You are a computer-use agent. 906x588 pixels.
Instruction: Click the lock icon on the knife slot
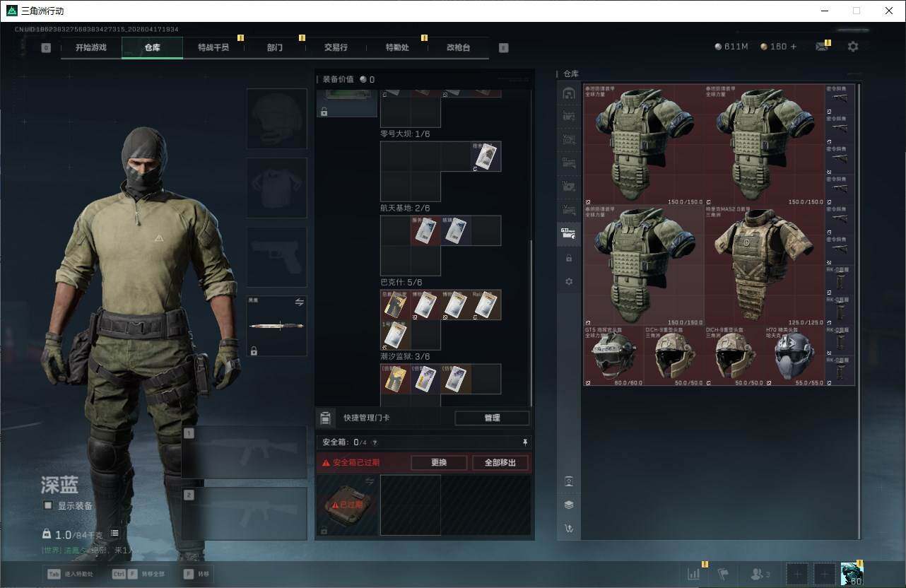(254, 351)
